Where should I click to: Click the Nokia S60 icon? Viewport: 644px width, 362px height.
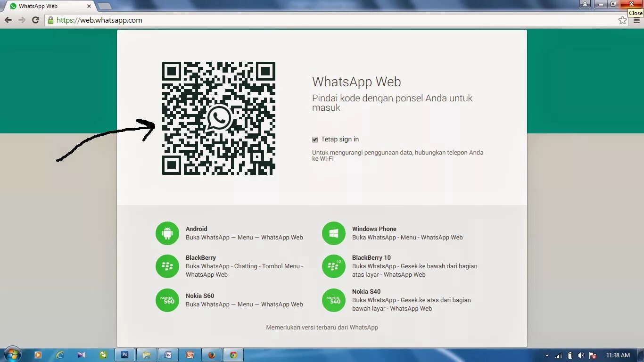pyautogui.click(x=167, y=300)
